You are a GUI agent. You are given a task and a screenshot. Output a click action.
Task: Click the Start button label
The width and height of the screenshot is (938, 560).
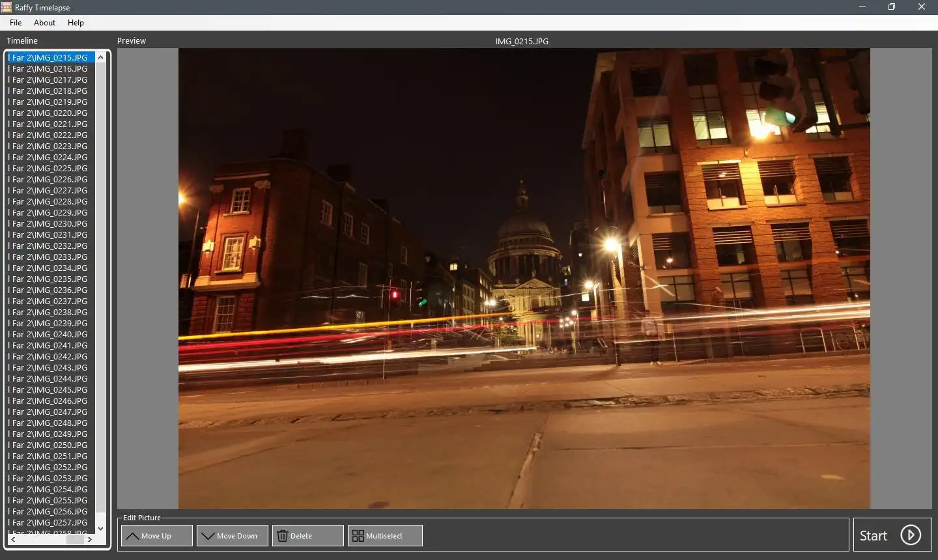[873, 536]
